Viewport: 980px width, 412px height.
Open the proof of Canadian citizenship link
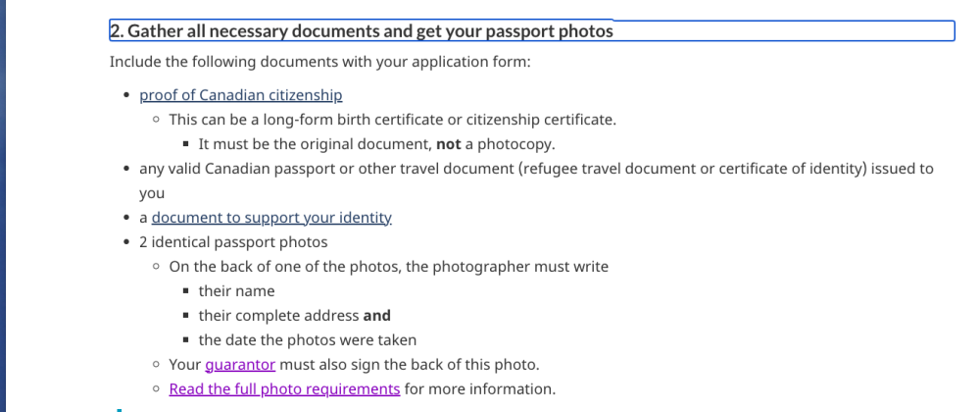point(241,95)
